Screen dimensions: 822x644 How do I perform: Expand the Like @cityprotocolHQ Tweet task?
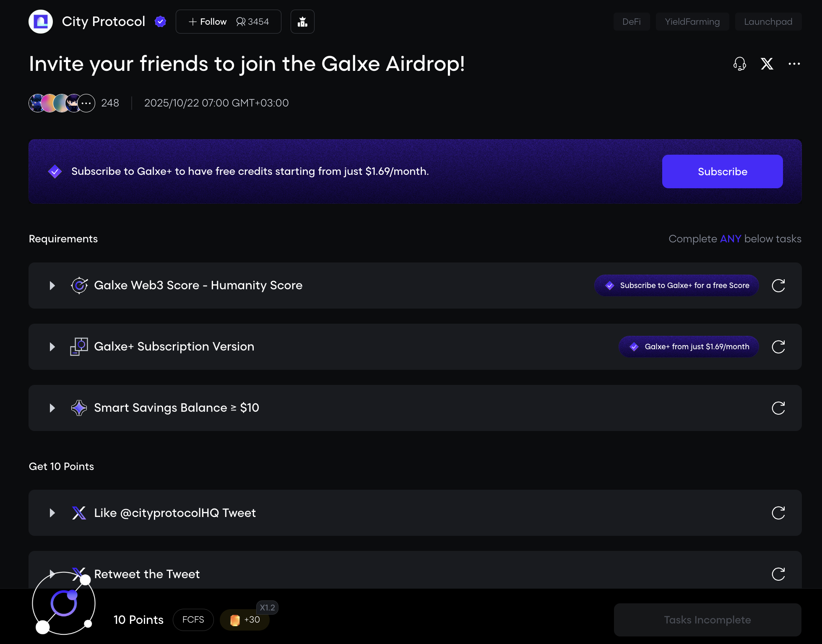coord(52,513)
